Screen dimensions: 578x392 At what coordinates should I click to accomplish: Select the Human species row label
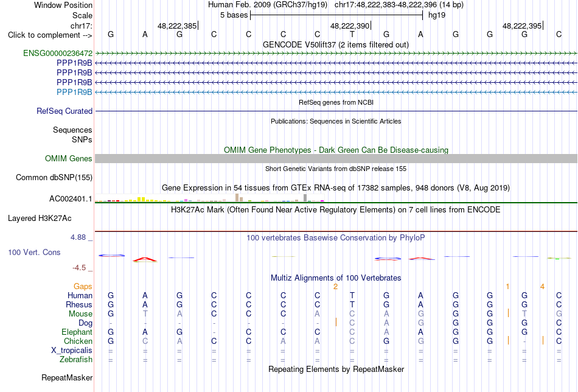coord(80,295)
